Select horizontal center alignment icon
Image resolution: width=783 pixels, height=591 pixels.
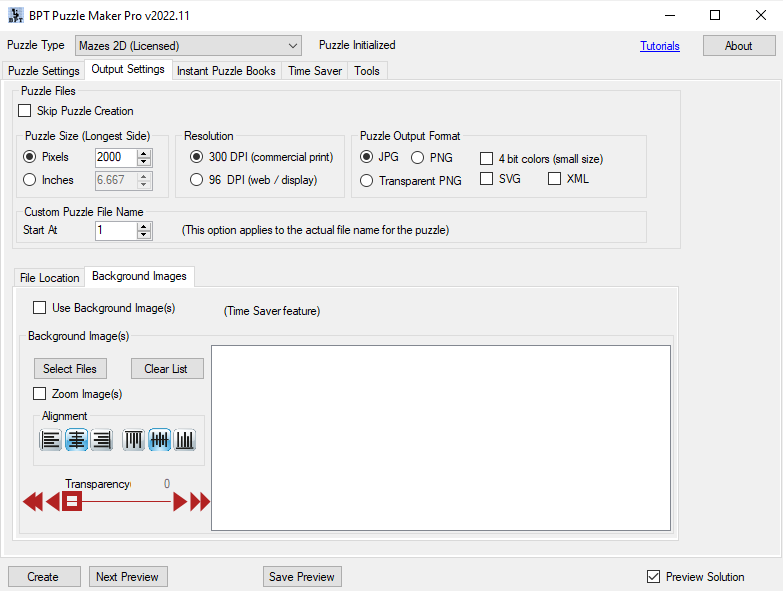tap(76, 440)
